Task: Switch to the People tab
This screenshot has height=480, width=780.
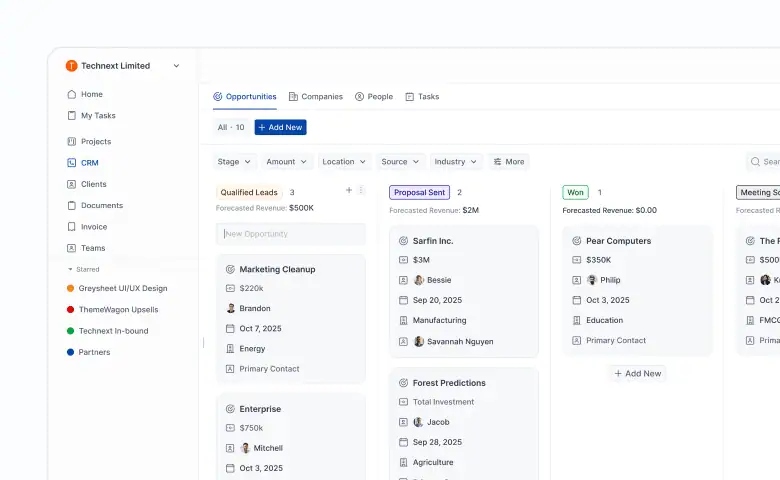Action: coord(374,97)
